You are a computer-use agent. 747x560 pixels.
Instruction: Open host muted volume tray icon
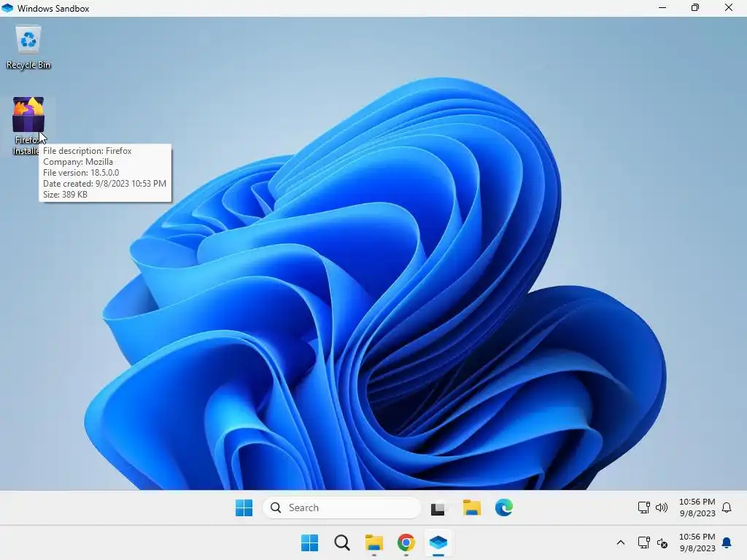(x=662, y=542)
